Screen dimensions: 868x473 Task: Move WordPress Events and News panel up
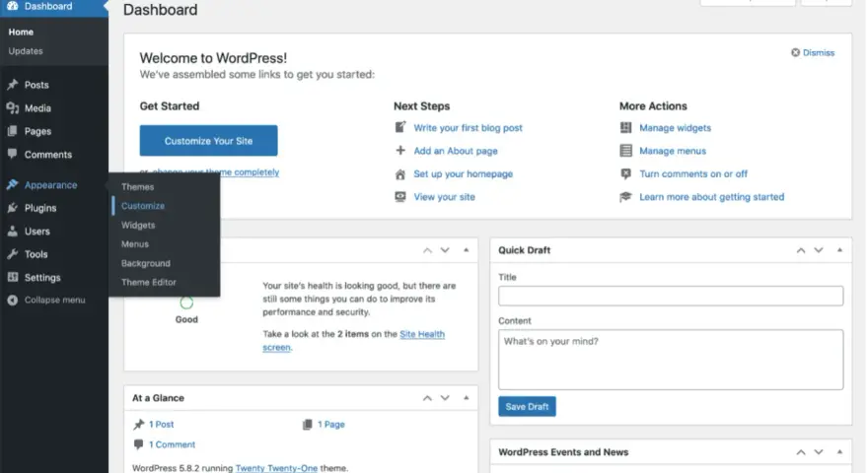[x=801, y=452]
